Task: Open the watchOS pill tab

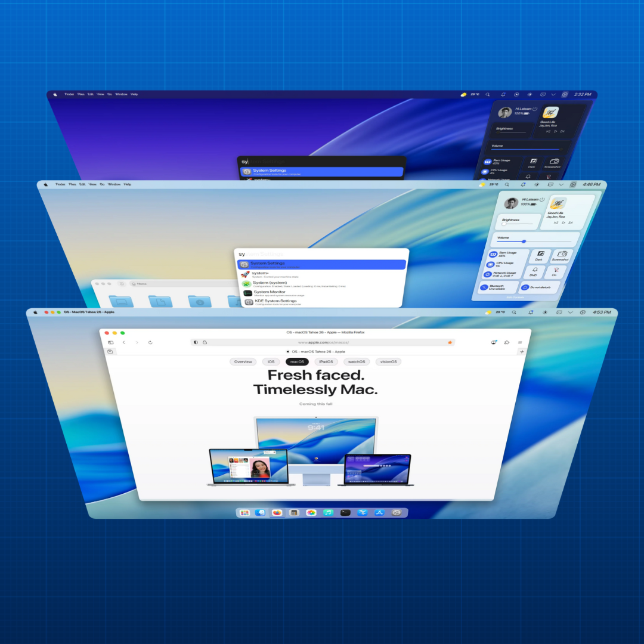Action: (x=357, y=362)
